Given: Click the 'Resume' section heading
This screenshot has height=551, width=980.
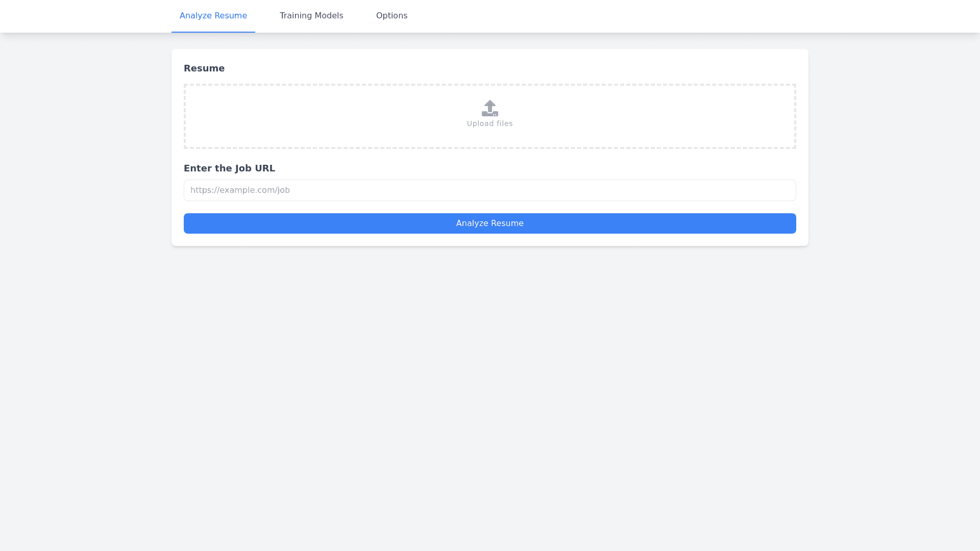Looking at the screenshot, I should tap(204, 68).
